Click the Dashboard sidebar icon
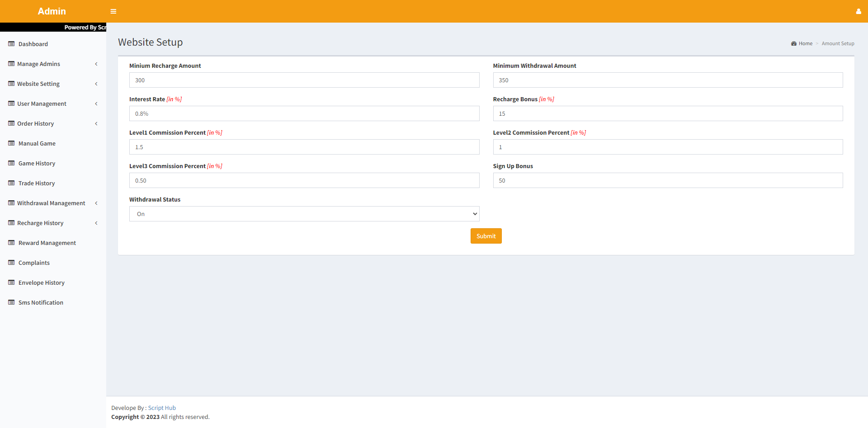The height and width of the screenshot is (428, 868). coord(11,44)
